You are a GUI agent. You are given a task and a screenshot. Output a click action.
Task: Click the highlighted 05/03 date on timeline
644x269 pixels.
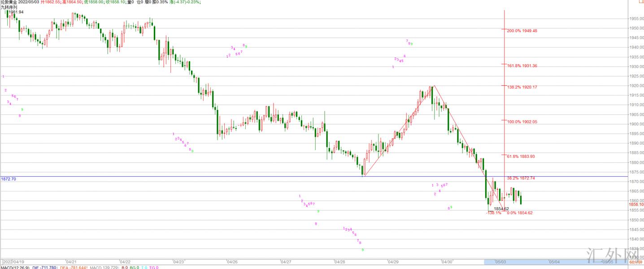[500, 262]
